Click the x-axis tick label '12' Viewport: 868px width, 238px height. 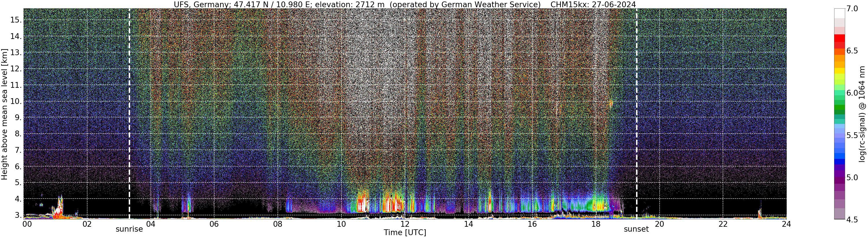tap(405, 224)
